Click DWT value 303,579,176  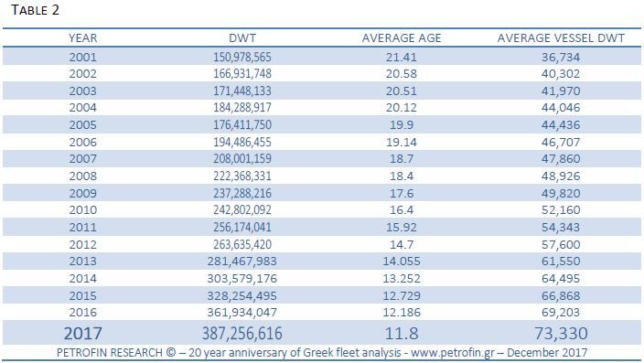[x=242, y=278]
